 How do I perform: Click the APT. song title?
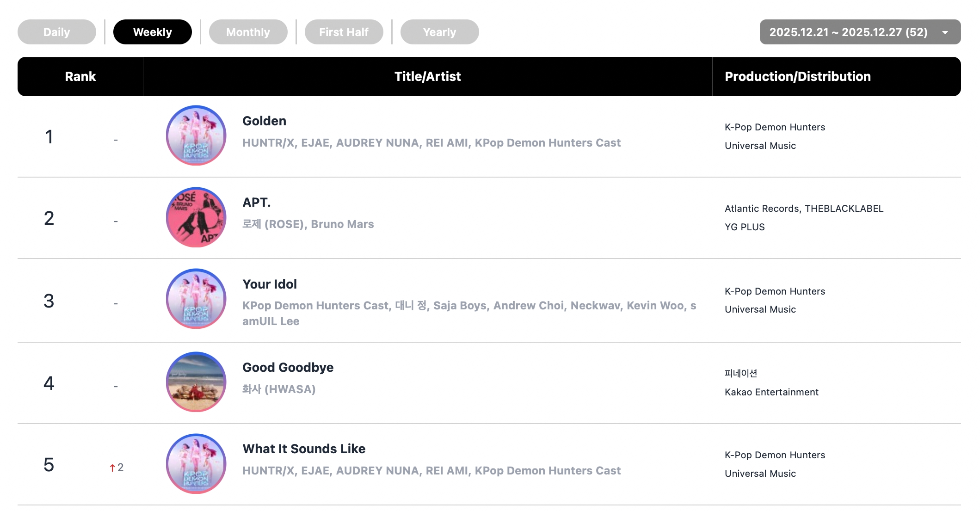(256, 203)
